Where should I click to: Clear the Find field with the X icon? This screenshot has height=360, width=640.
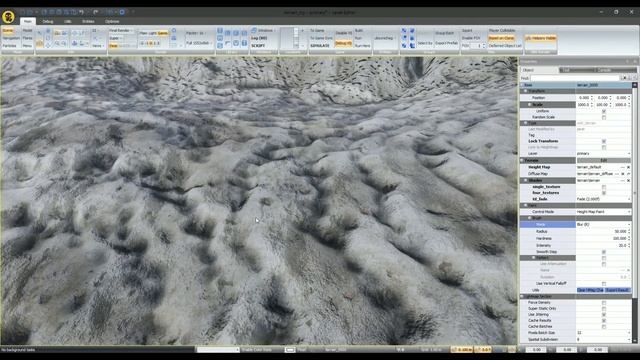[624, 78]
